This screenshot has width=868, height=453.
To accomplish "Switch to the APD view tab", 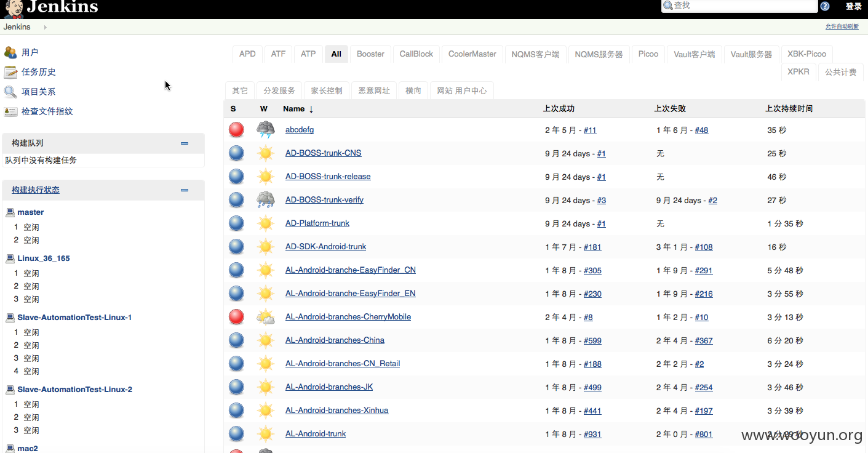I will [x=247, y=54].
